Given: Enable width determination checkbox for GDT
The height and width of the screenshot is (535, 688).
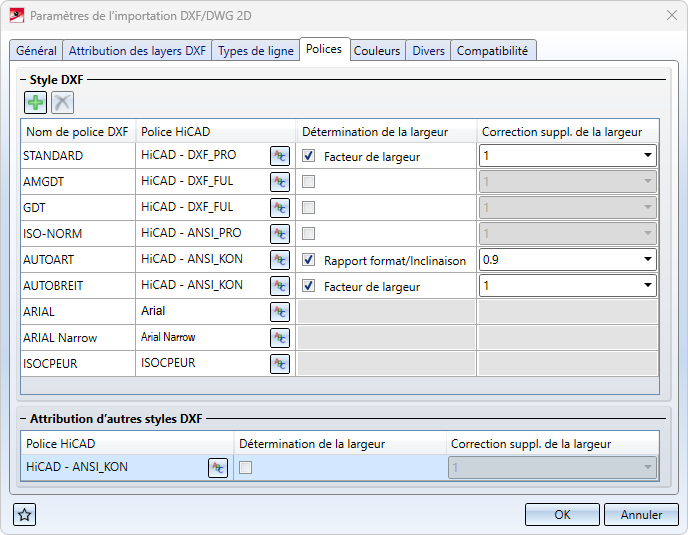Looking at the screenshot, I should 309,208.
